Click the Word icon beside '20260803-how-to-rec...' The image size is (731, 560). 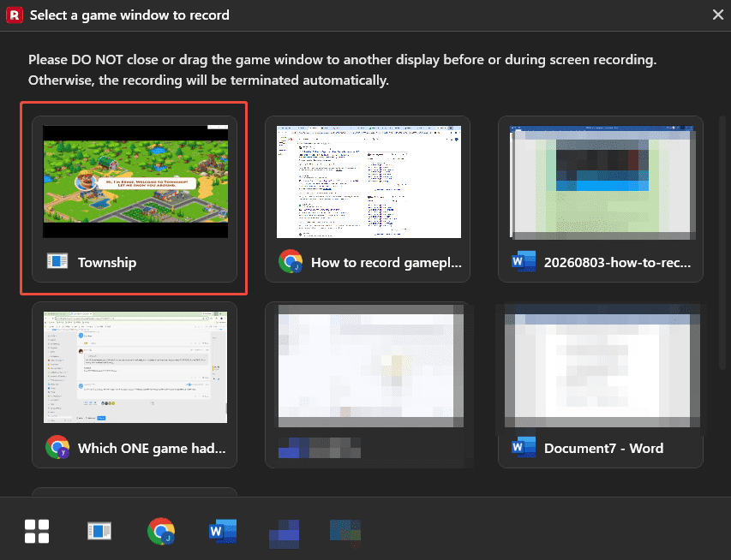pyautogui.click(x=524, y=261)
